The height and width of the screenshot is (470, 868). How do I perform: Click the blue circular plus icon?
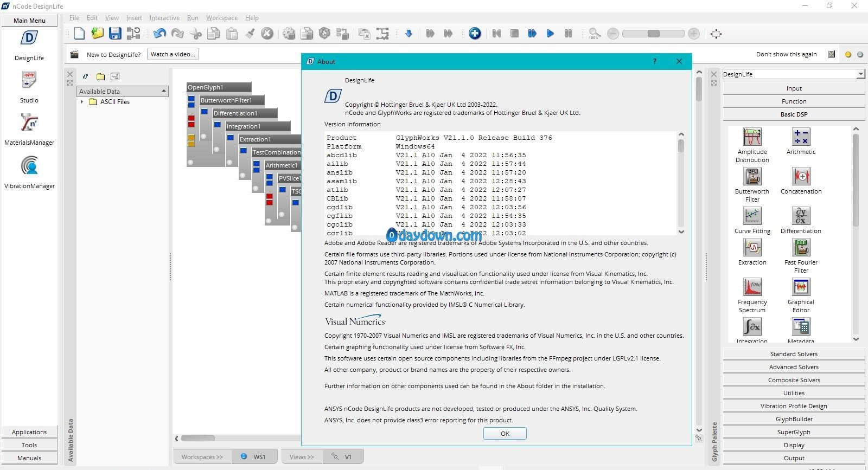point(475,34)
